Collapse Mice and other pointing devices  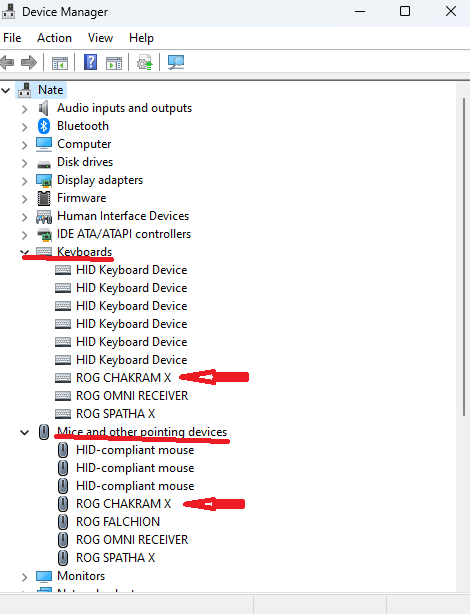click(25, 433)
